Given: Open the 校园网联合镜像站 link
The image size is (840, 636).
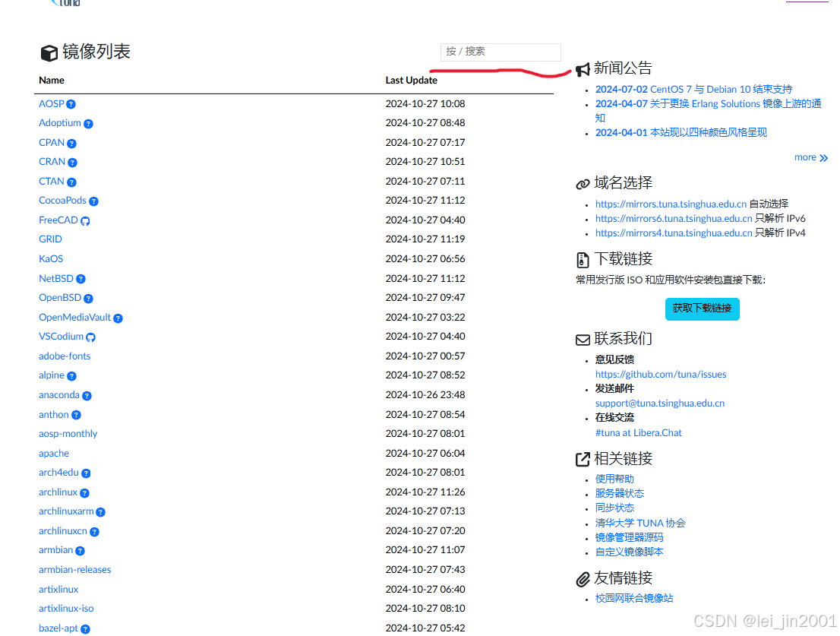Looking at the screenshot, I should (633, 599).
